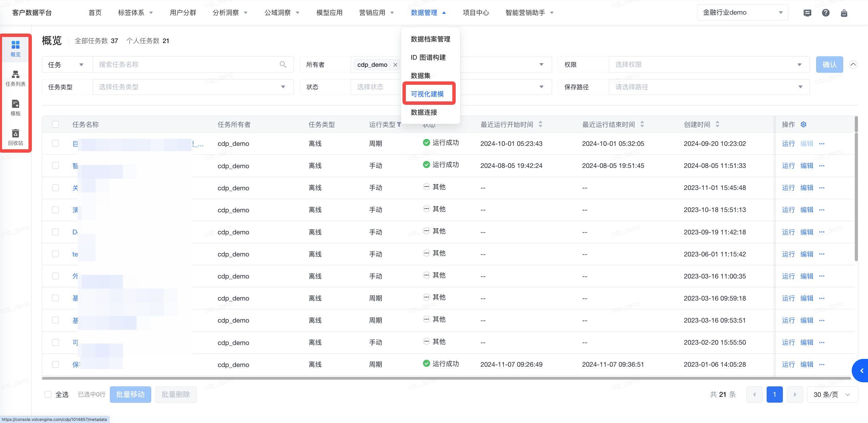Check the row created 2024-08-05 11:51:33
The height and width of the screenshot is (423, 868).
pyautogui.click(x=56, y=166)
